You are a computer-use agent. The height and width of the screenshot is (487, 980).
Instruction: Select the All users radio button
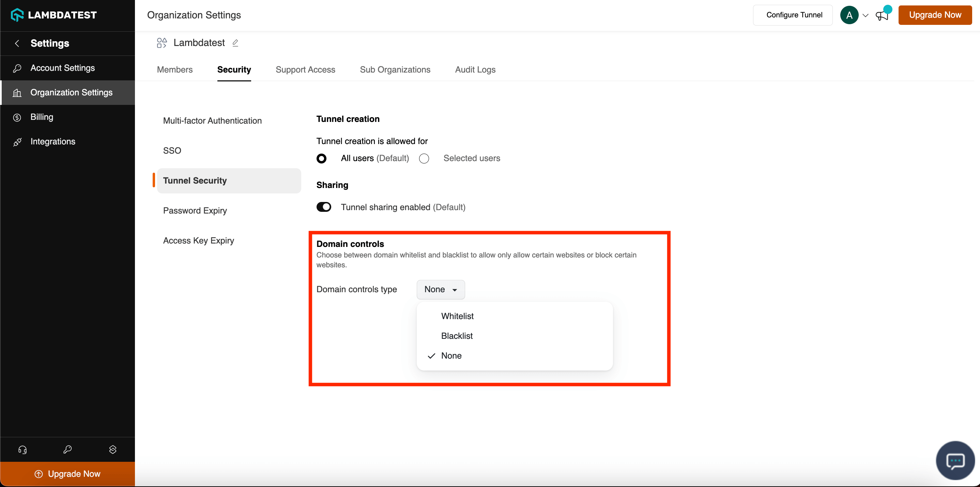[x=321, y=159]
